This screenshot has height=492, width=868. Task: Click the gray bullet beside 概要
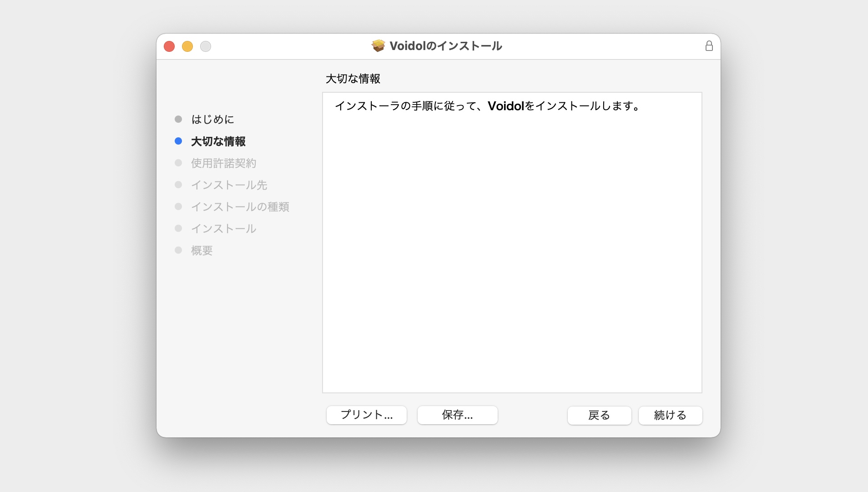click(178, 250)
